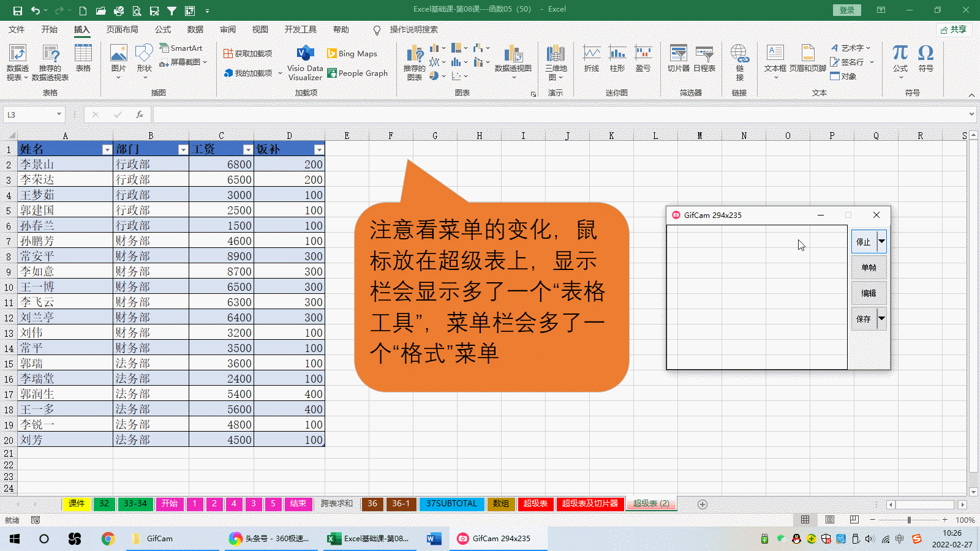Click the 停止 button in GifCam
This screenshot has width=980, height=551.
[864, 242]
